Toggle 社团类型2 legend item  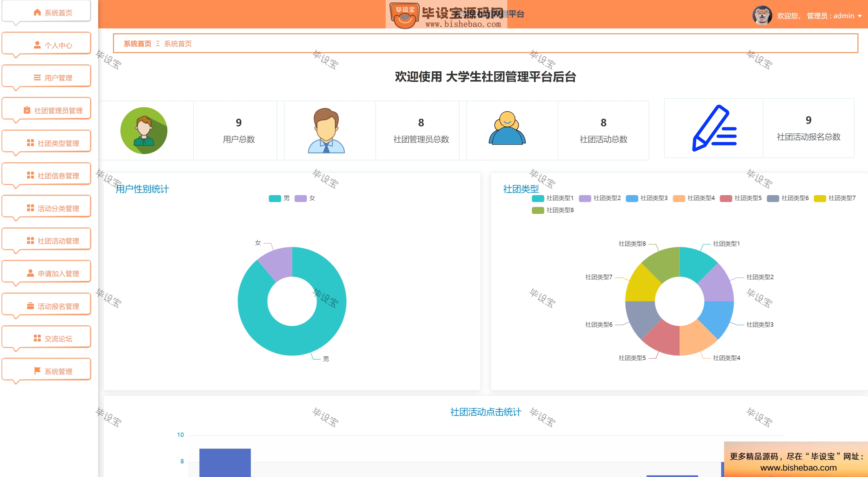[x=599, y=198]
